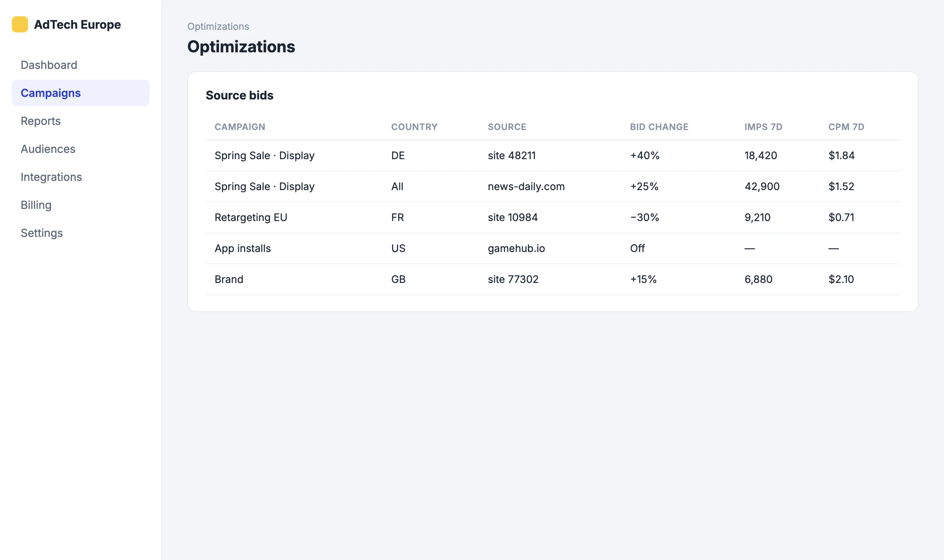Click the Imps 7D column header
The image size is (944, 560).
[763, 127]
